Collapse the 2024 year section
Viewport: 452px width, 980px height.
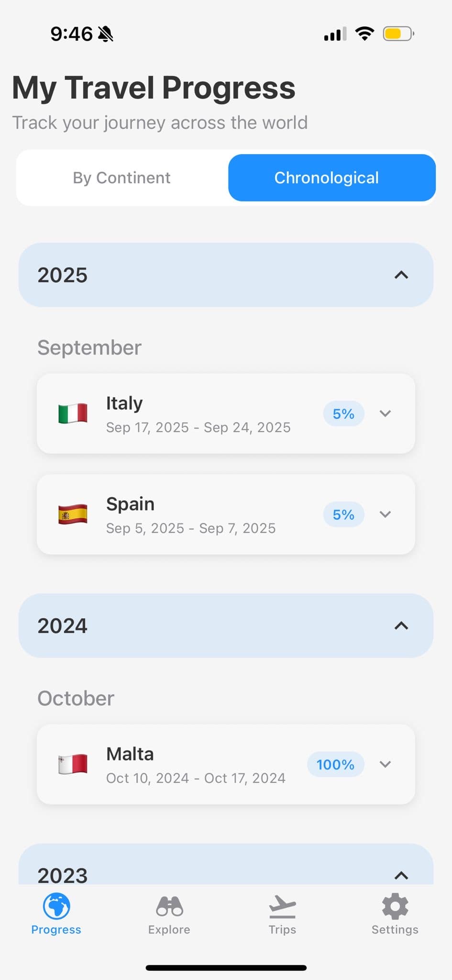coord(401,626)
